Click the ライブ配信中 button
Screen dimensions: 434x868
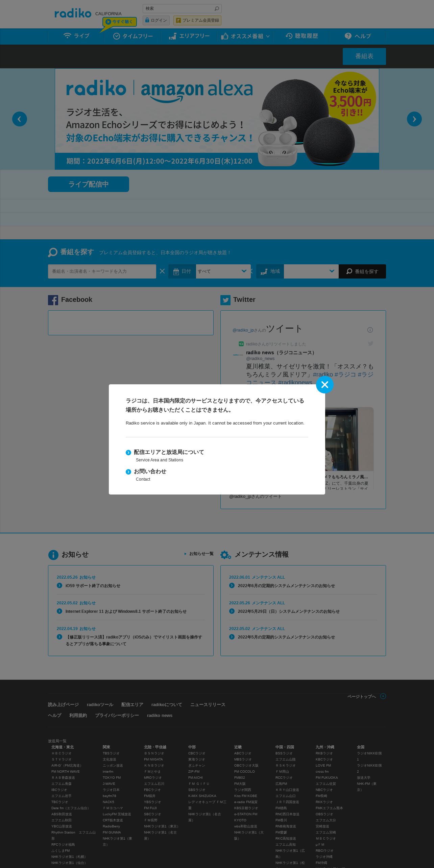[x=89, y=184]
